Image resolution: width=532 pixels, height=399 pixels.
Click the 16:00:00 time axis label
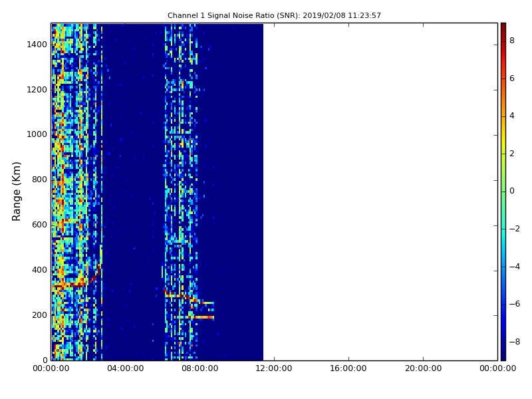(x=348, y=368)
